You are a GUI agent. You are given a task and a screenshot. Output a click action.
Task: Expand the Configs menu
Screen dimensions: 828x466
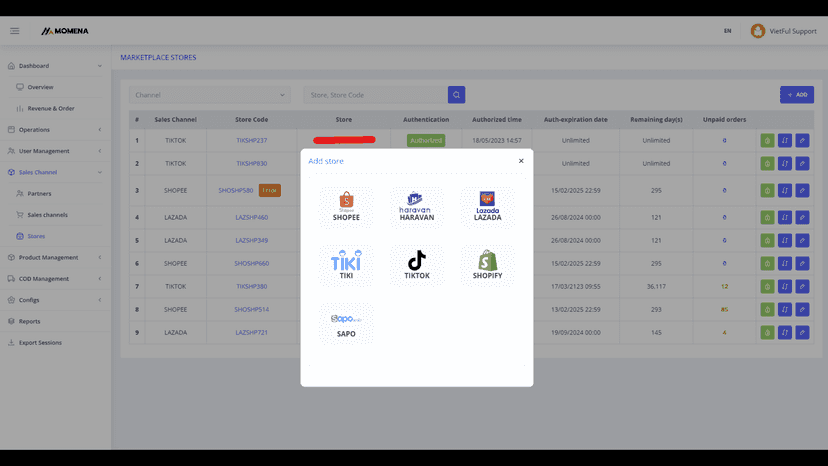pos(55,300)
